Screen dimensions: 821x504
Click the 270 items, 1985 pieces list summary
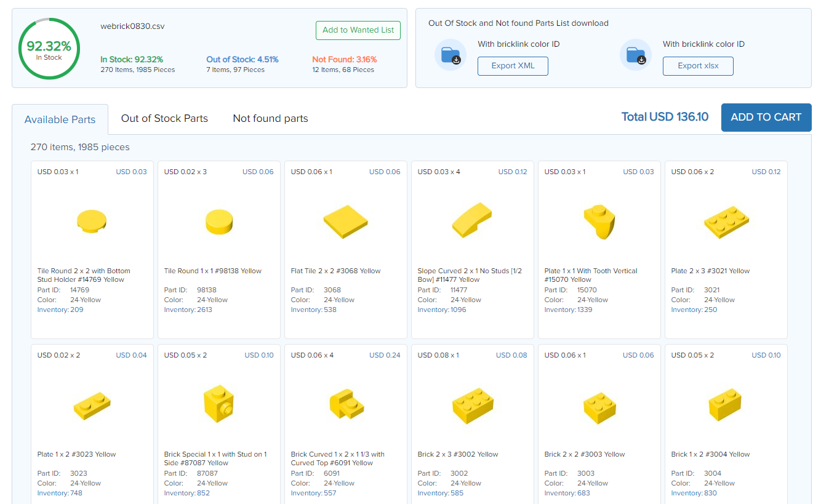click(x=80, y=147)
